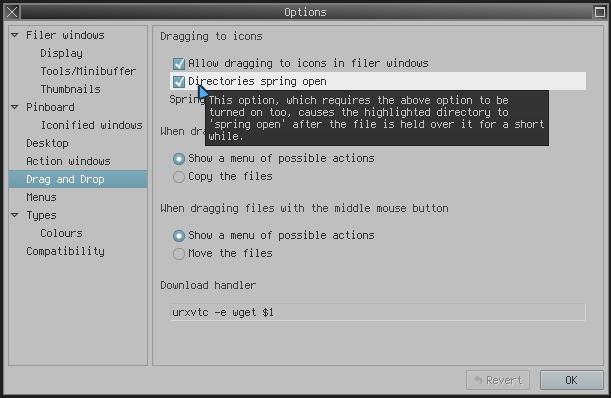Open the Compatibility settings page

[65, 251]
